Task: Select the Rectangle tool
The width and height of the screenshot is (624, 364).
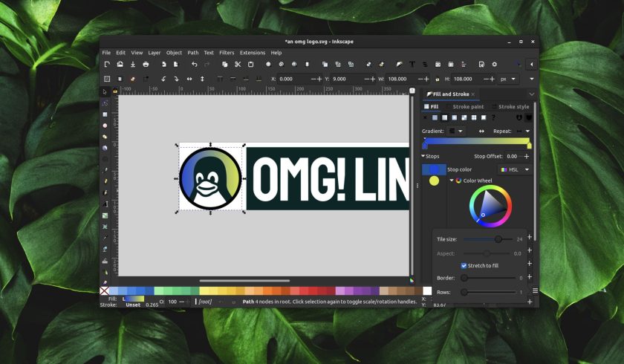Action: pos(105,114)
